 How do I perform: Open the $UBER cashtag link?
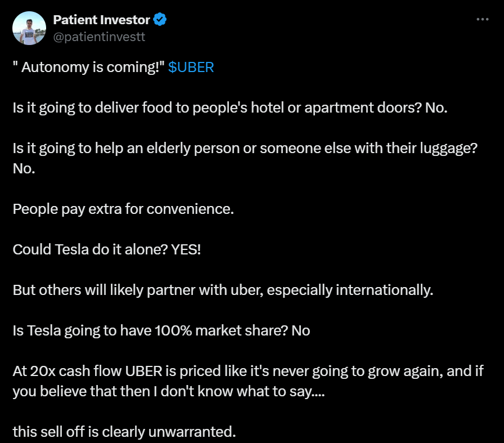coord(191,68)
